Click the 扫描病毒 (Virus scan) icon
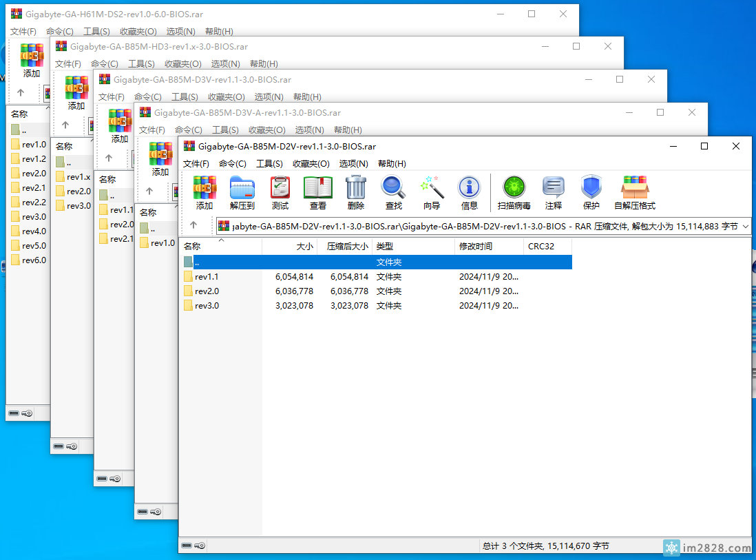 (514, 192)
